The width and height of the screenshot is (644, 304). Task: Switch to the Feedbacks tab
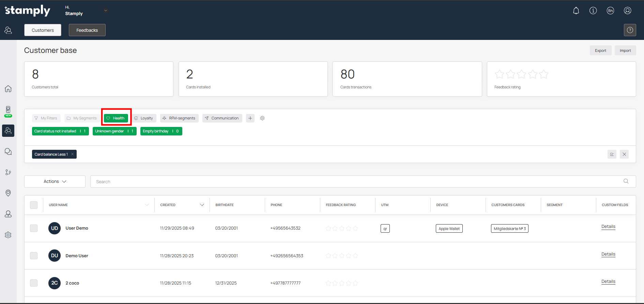(x=87, y=30)
